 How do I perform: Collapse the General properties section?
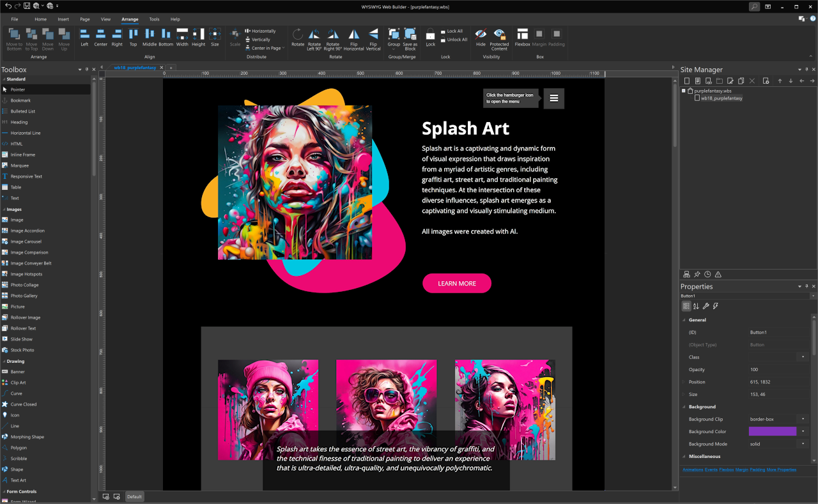684,320
